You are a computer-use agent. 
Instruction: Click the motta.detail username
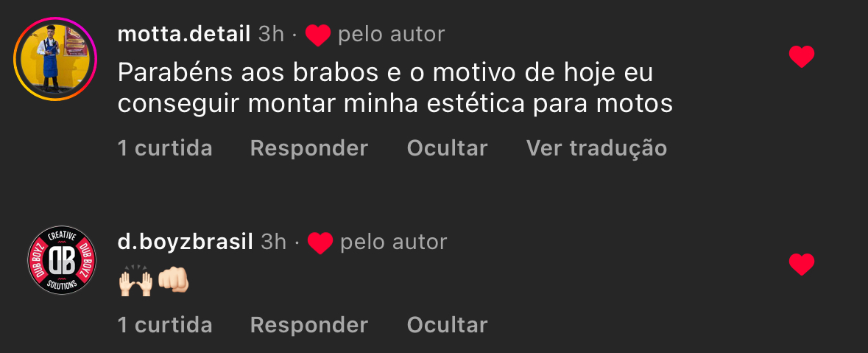[184, 35]
